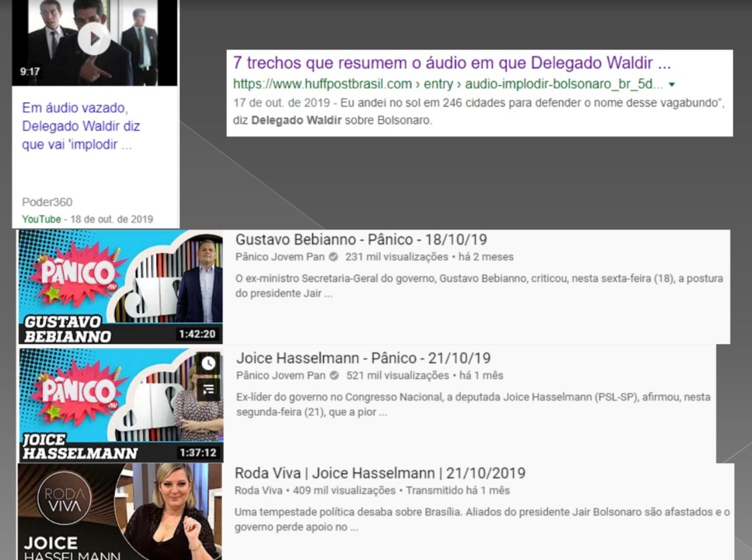Click 'YouTube - 18 de out. de 2019' text
This screenshot has width=752, height=560.
click(x=87, y=219)
